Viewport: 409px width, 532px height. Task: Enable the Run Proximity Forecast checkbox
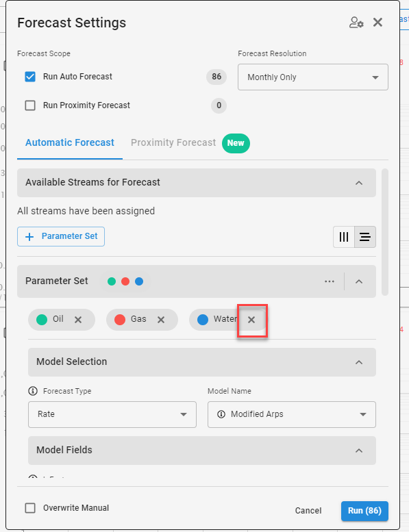[30, 105]
